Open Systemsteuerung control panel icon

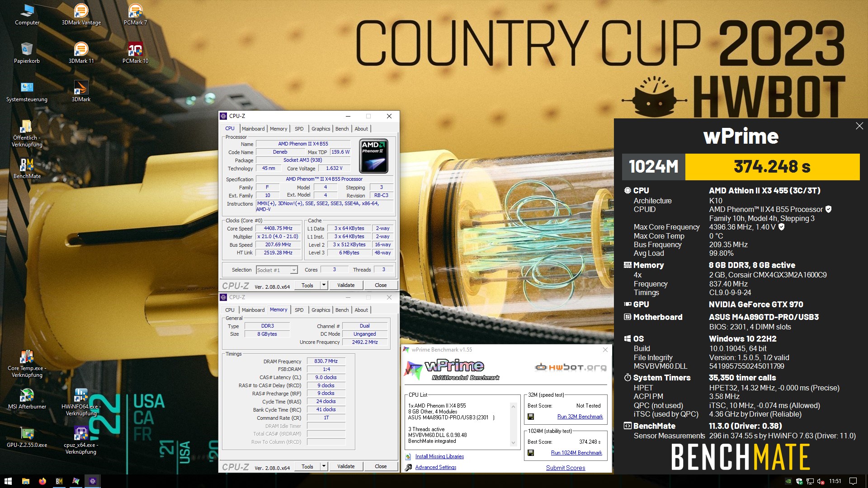[27, 91]
